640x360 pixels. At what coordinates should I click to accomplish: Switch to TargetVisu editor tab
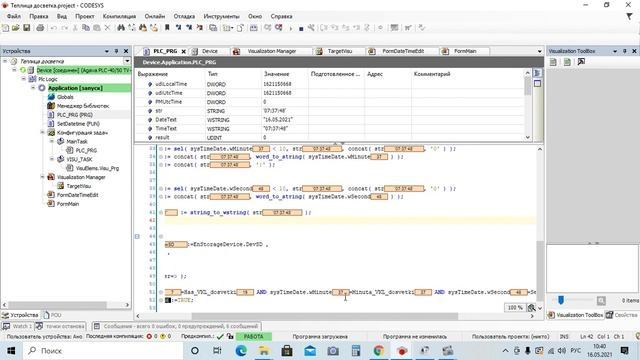336,51
